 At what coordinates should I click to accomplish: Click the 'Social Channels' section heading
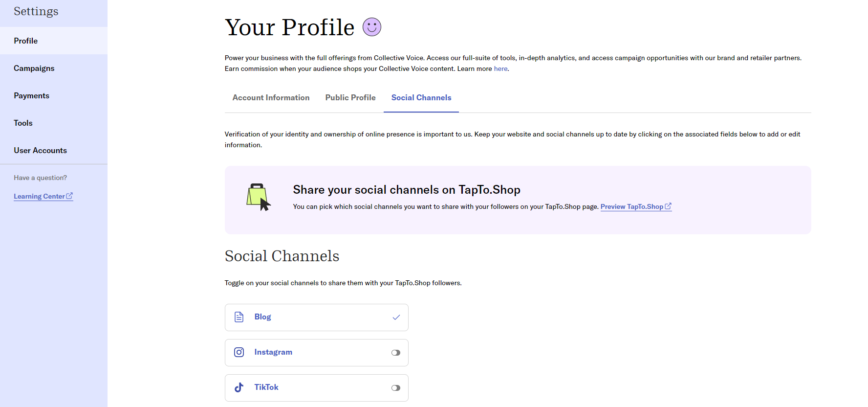click(x=282, y=256)
